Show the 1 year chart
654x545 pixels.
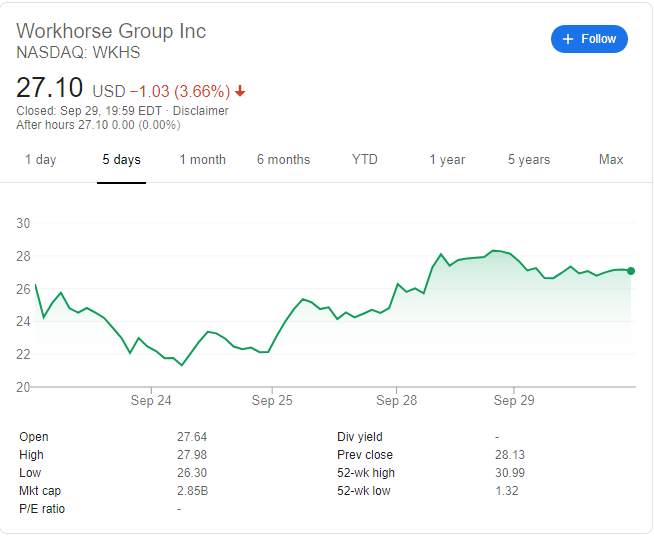(x=447, y=160)
